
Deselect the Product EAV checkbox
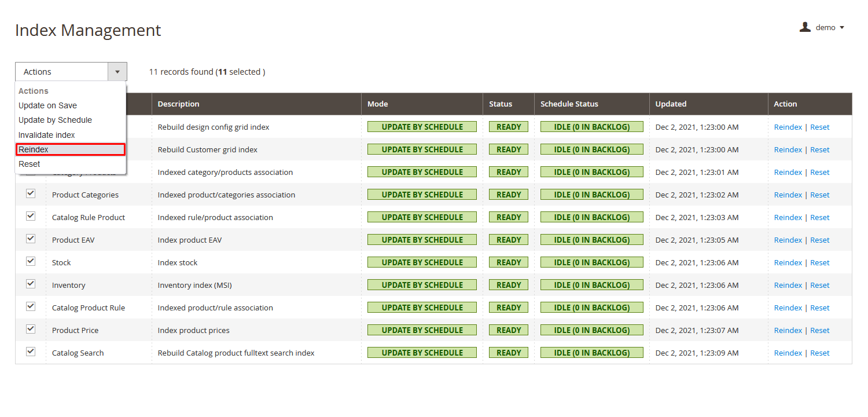(31, 239)
